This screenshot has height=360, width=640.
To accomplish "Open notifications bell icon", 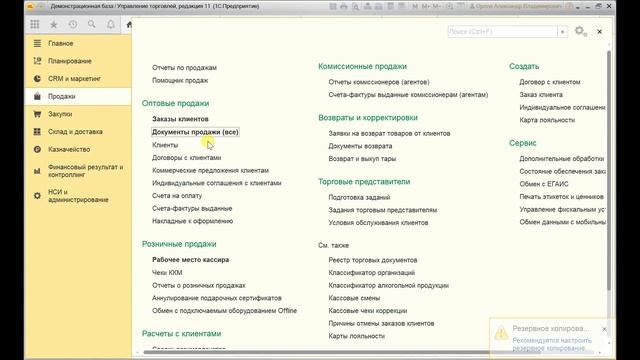I will coord(111,24).
